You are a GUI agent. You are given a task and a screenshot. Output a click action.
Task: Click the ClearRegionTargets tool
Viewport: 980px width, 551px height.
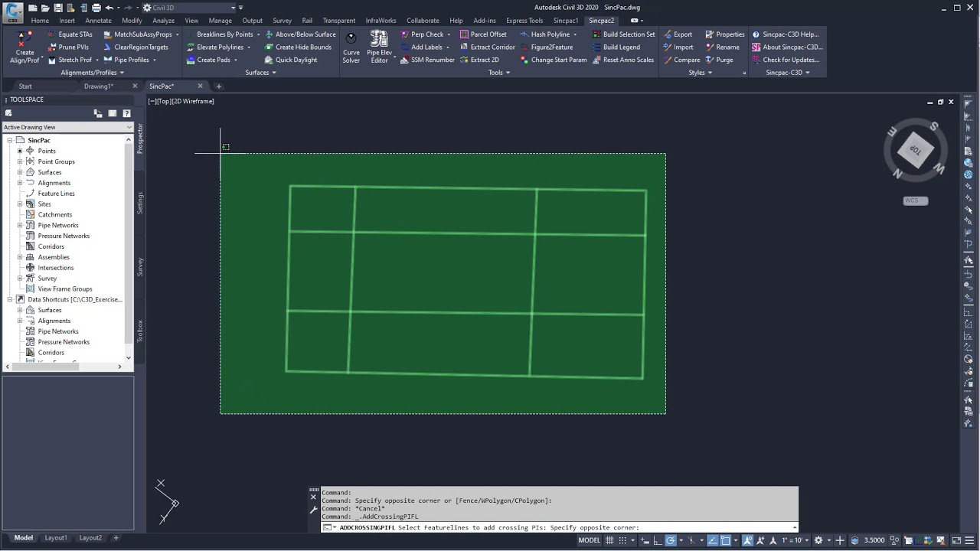[136, 47]
